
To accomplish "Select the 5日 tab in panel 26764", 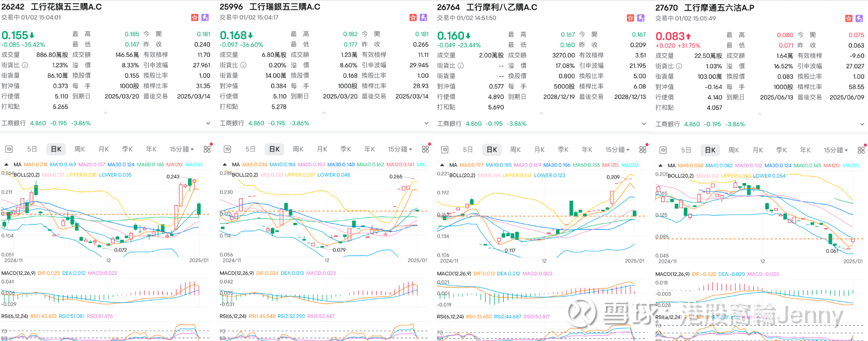I will [468, 149].
